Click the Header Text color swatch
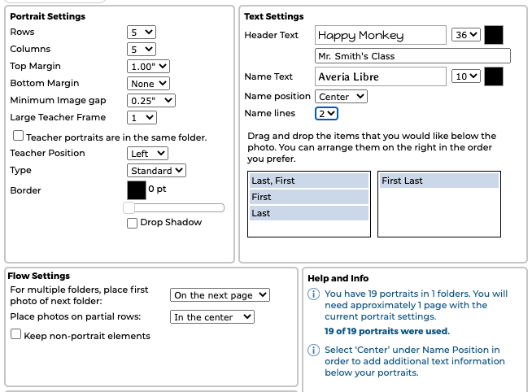The height and width of the screenshot is (392, 532). pos(494,35)
